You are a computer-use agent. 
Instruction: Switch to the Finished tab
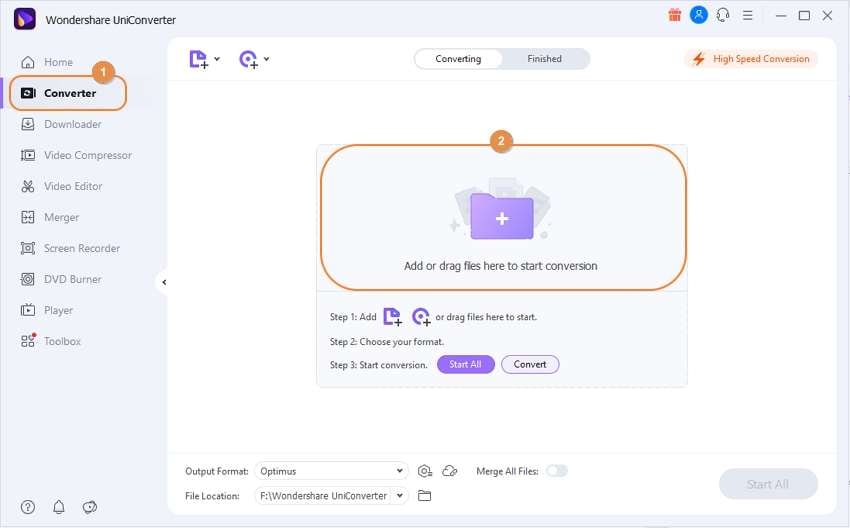[544, 59]
